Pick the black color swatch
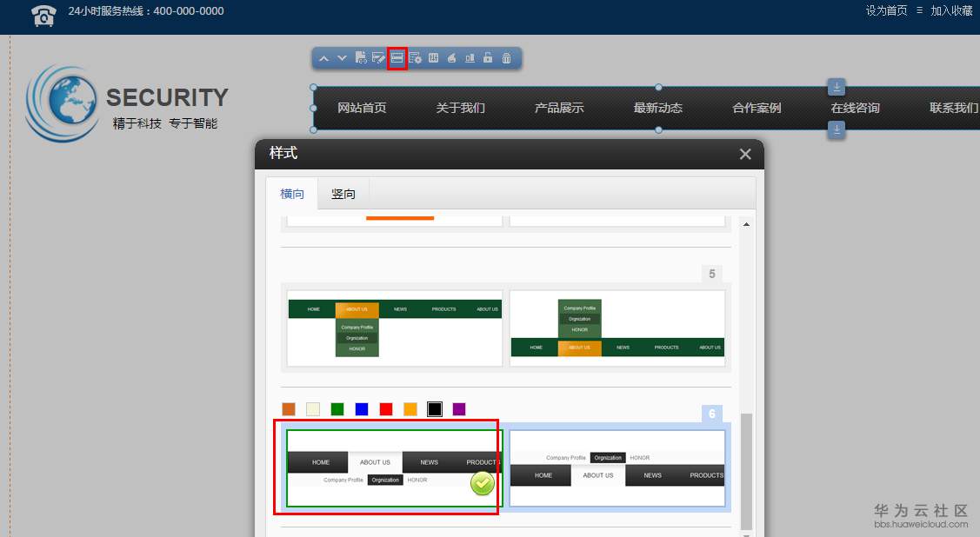Image resolution: width=980 pixels, height=537 pixels. pyautogui.click(x=435, y=409)
